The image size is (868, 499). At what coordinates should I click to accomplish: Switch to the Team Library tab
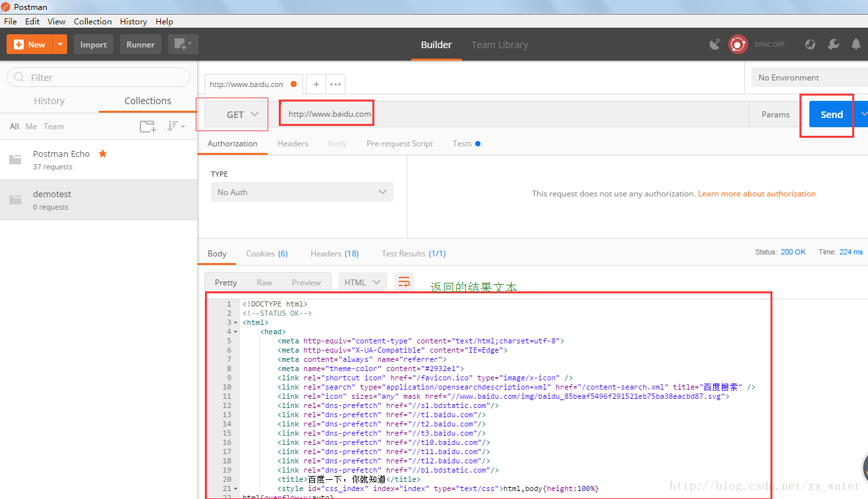[x=500, y=44]
